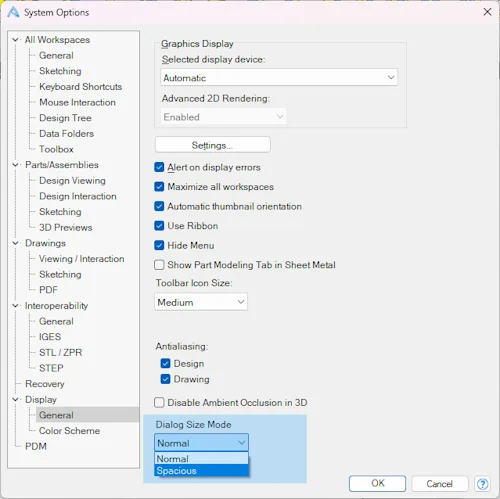Select PDM in options tree
This screenshot has height=499, width=500.
tap(36, 446)
